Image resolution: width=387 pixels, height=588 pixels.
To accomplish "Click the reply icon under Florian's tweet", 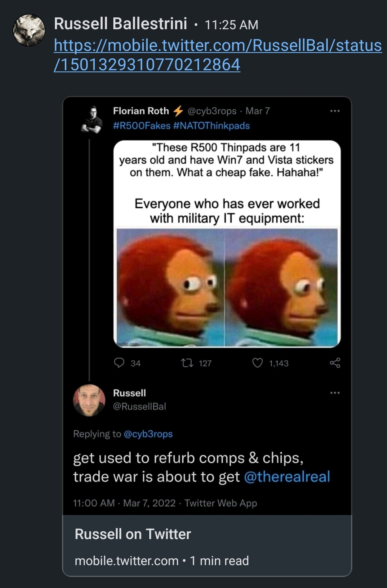I will [119, 363].
